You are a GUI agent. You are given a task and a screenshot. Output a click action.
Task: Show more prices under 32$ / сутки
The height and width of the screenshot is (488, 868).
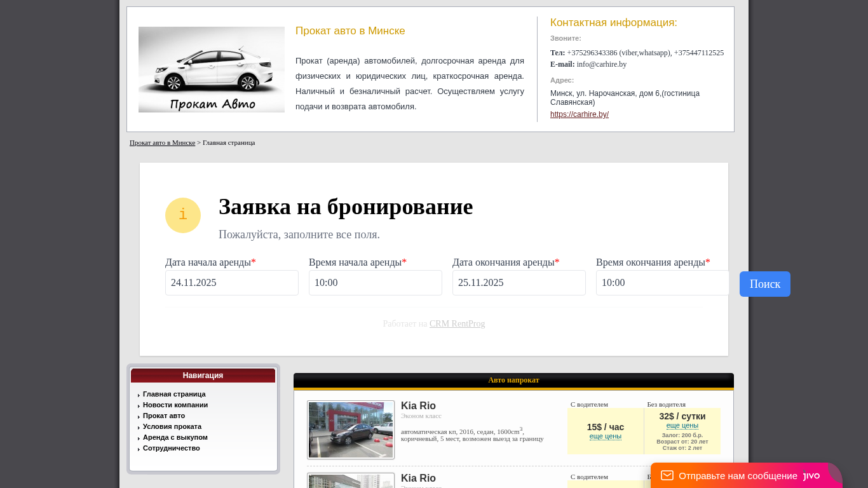(682, 425)
